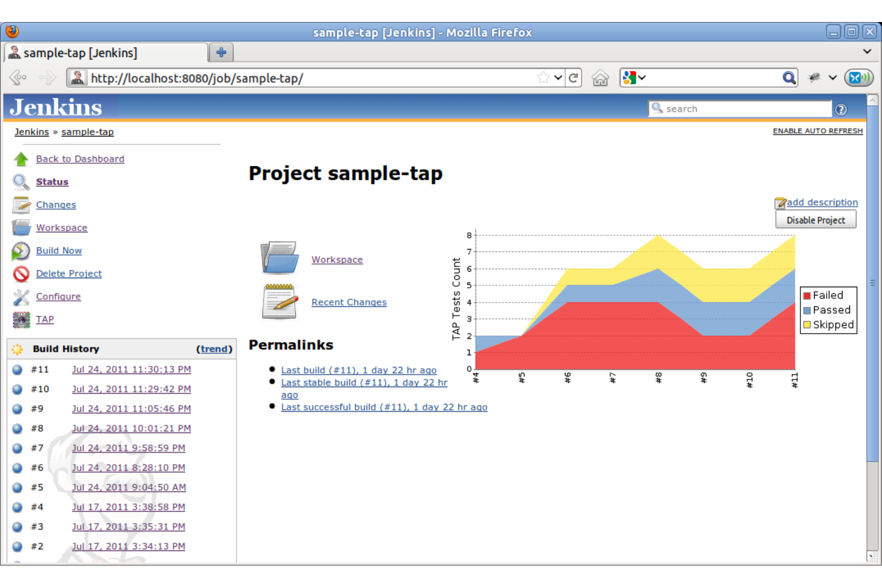
Task: Open the build history trend link
Action: tap(214, 349)
